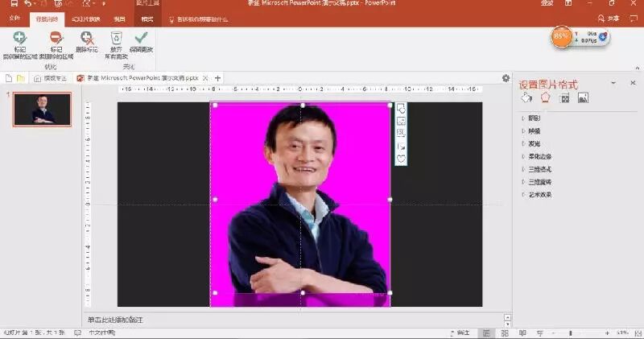Image resolution: width=644 pixels, height=339 pixels.
Task: Open format pane options dropdown arrow
Action: (x=613, y=83)
